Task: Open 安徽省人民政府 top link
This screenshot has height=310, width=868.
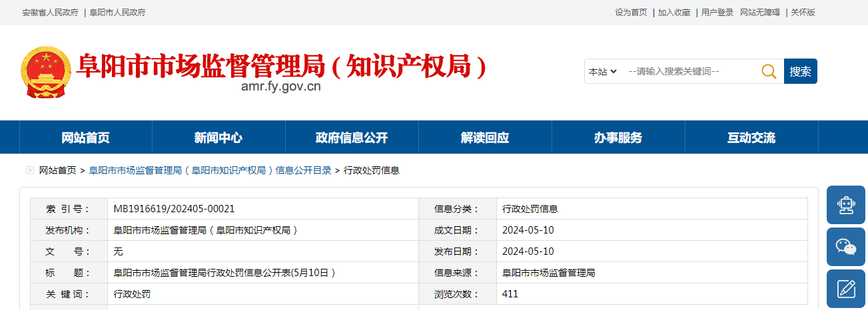Action: pyautogui.click(x=50, y=13)
